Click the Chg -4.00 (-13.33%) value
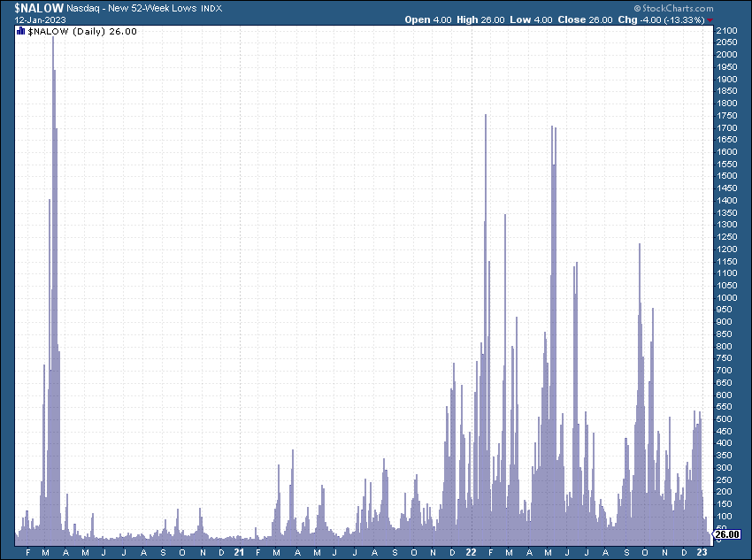This screenshot has height=560, width=752. (662, 19)
